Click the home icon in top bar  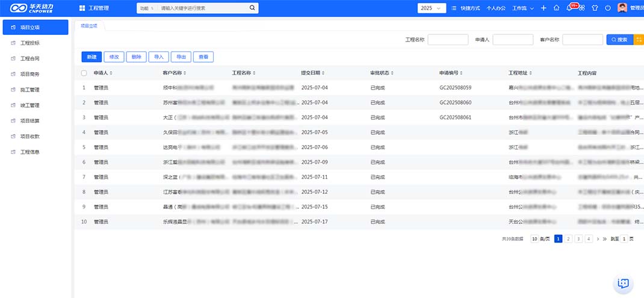(x=556, y=8)
